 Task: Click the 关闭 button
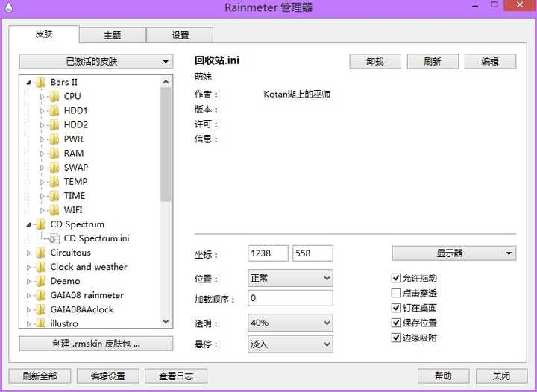click(501, 376)
